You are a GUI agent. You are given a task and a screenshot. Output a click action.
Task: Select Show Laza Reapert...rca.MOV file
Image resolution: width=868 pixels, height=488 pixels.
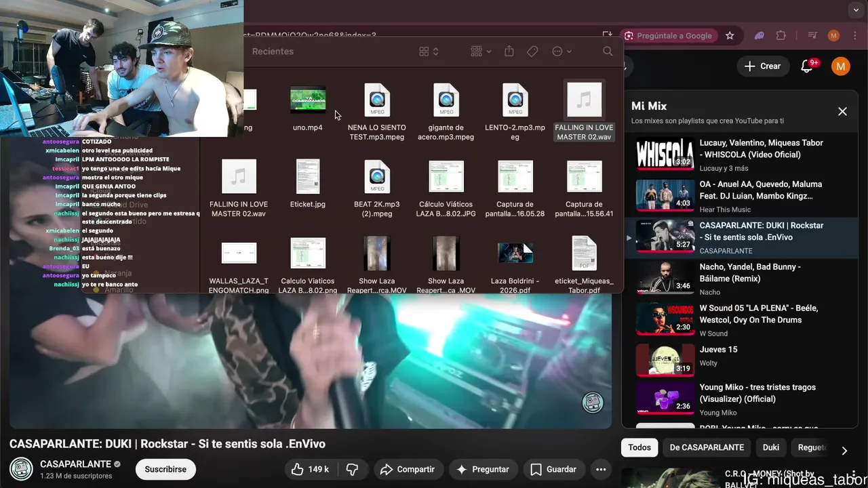(x=377, y=265)
